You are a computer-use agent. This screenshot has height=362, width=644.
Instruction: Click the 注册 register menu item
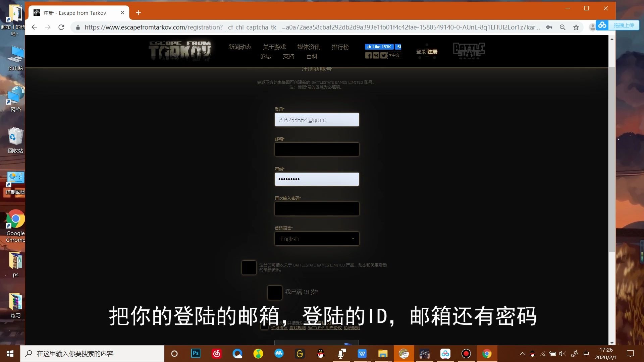click(x=433, y=52)
